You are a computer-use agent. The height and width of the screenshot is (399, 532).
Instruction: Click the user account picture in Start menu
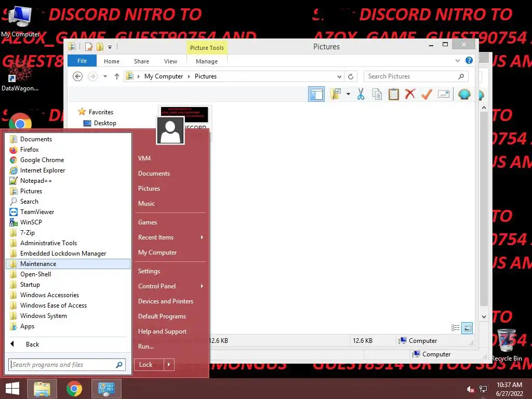[170, 130]
